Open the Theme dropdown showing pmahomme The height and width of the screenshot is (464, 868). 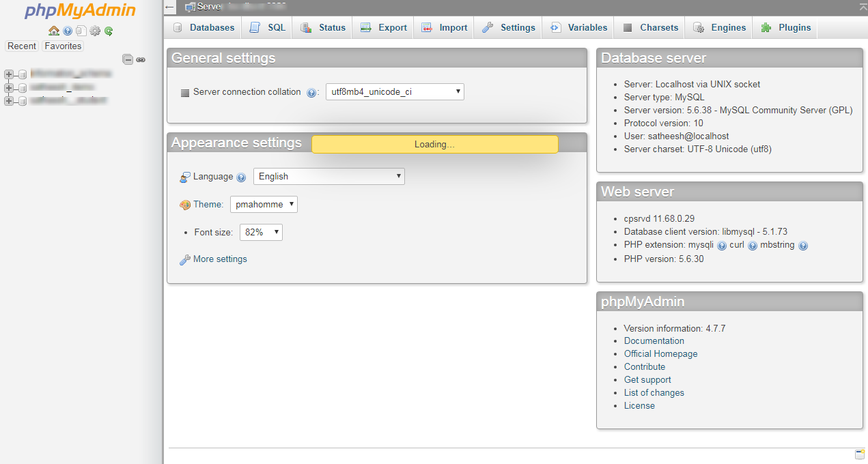(264, 204)
